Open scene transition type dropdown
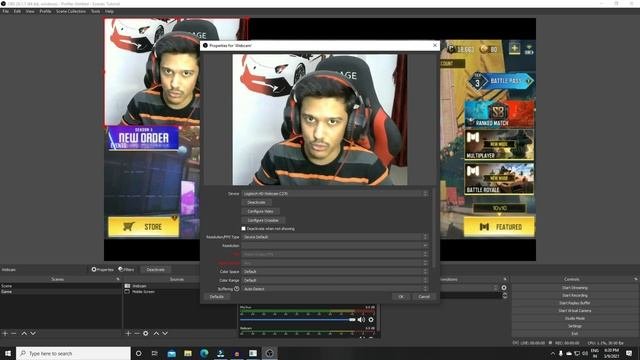640x360 pixels. (x=469, y=288)
